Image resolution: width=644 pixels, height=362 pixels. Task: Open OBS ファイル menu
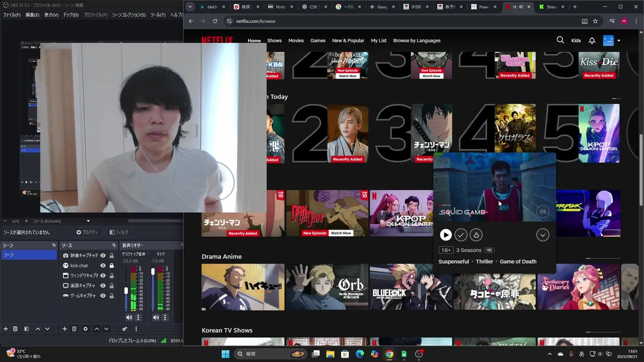[x=12, y=15]
